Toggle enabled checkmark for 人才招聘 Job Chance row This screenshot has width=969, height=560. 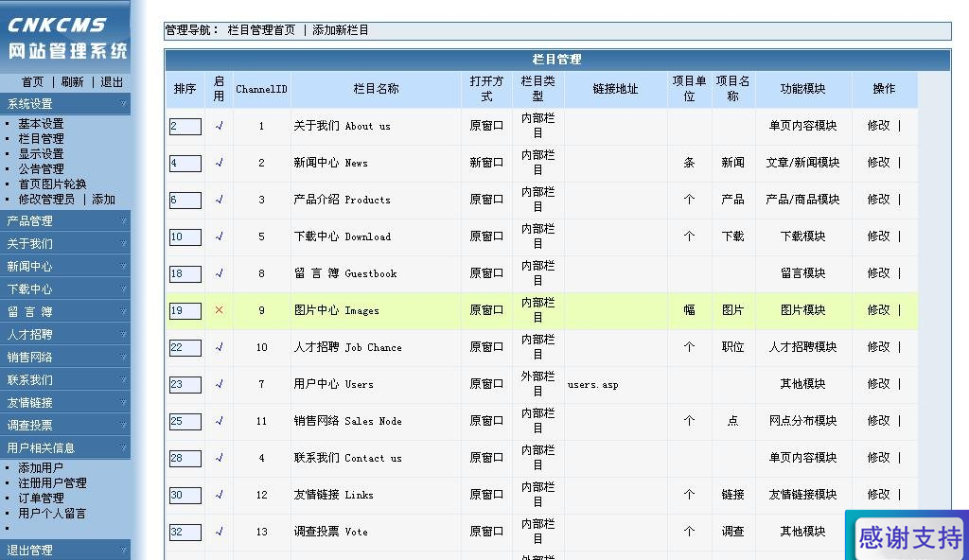pyautogui.click(x=219, y=347)
